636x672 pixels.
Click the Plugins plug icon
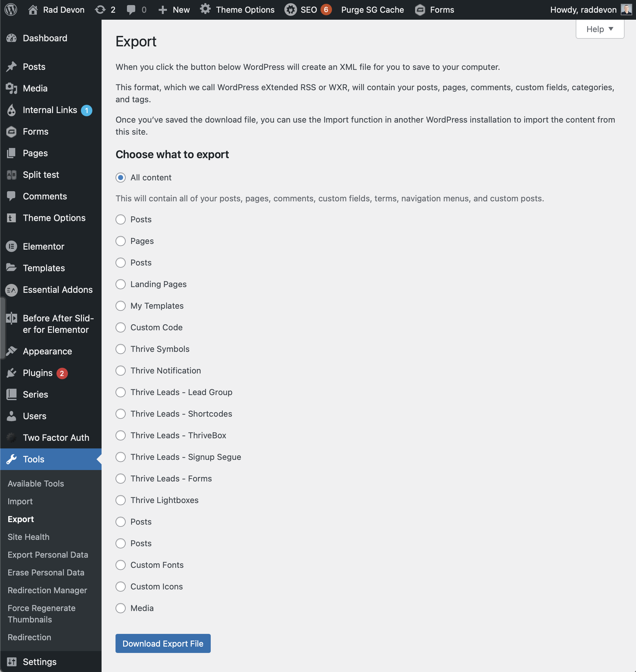(11, 373)
